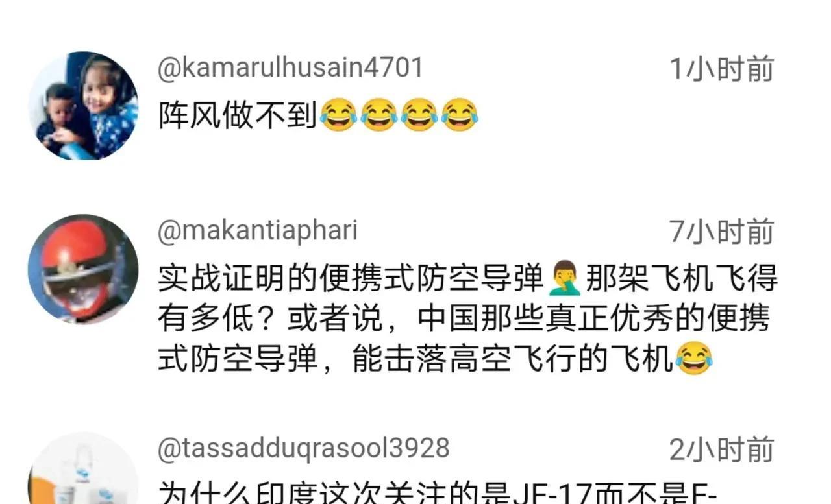Click laughing emoji ending second comment
The image size is (831, 504).
coord(694,359)
